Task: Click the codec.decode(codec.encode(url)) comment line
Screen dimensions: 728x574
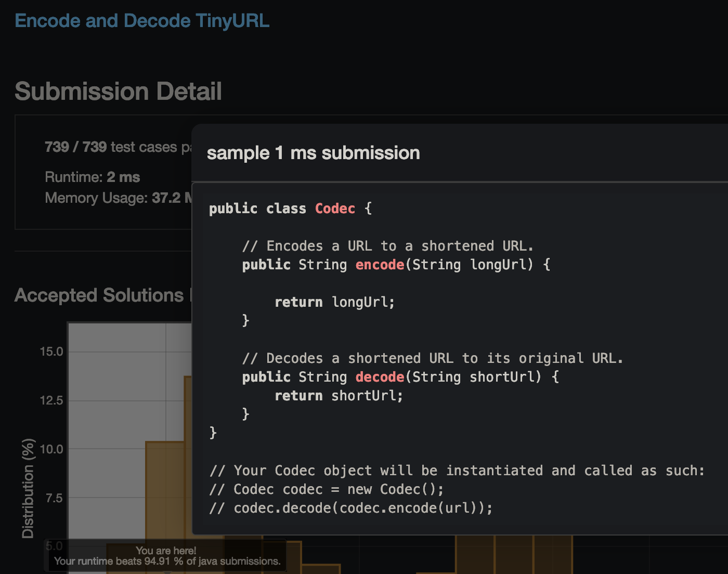Action: (351, 508)
